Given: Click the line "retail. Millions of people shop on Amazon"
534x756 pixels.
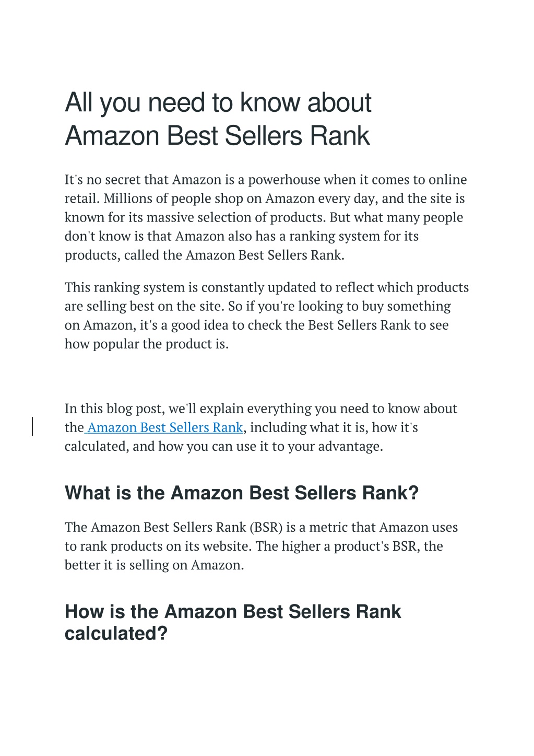Looking at the screenshot, I should coord(265,199).
